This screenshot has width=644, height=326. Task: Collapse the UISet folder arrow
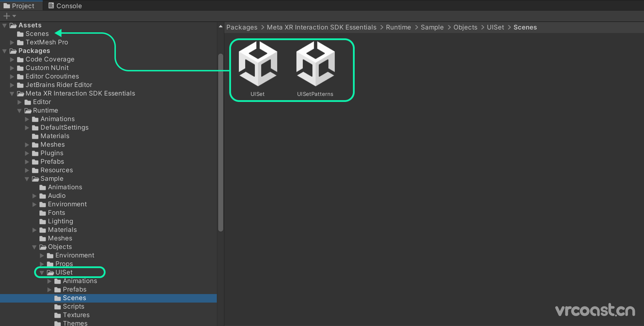42,273
